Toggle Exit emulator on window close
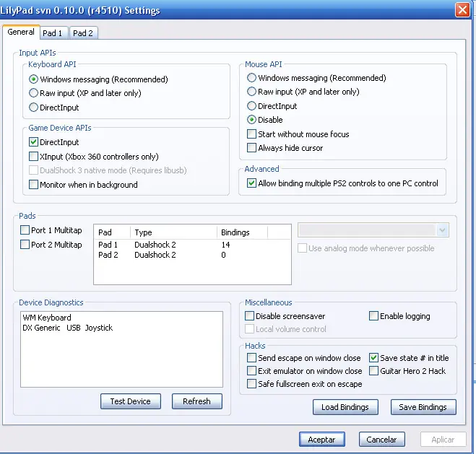The image size is (476, 454). [251, 371]
